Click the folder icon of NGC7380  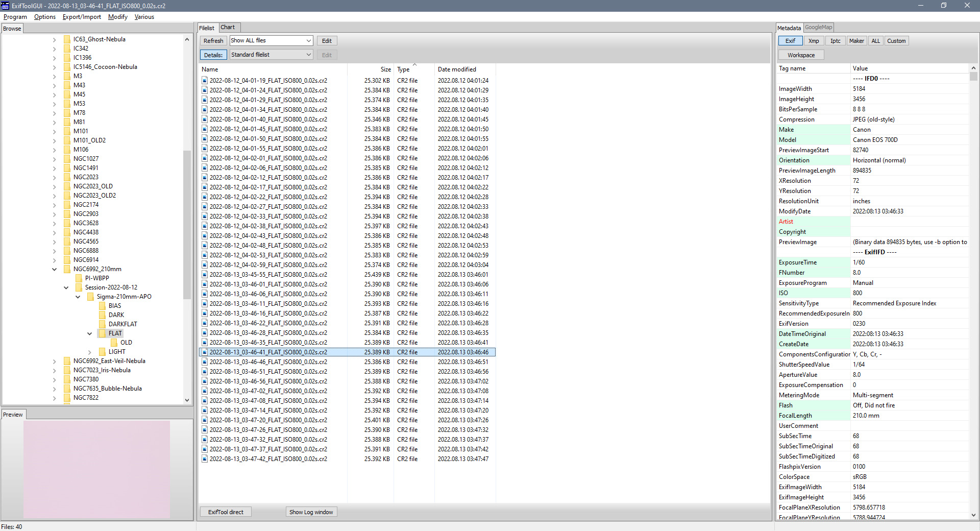click(67, 379)
